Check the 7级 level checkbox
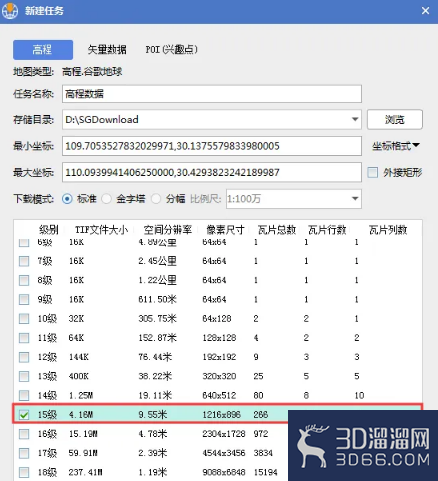The image size is (438, 481). click(24, 261)
